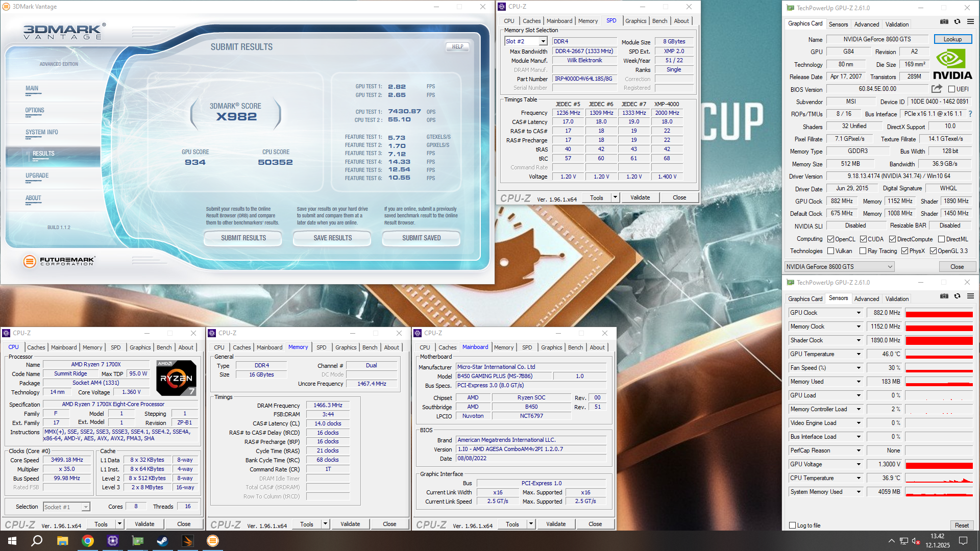The width and height of the screenshot is (980, 551).
Task: Click the SUBMIT SAVED button
Action: pos(421,238)
